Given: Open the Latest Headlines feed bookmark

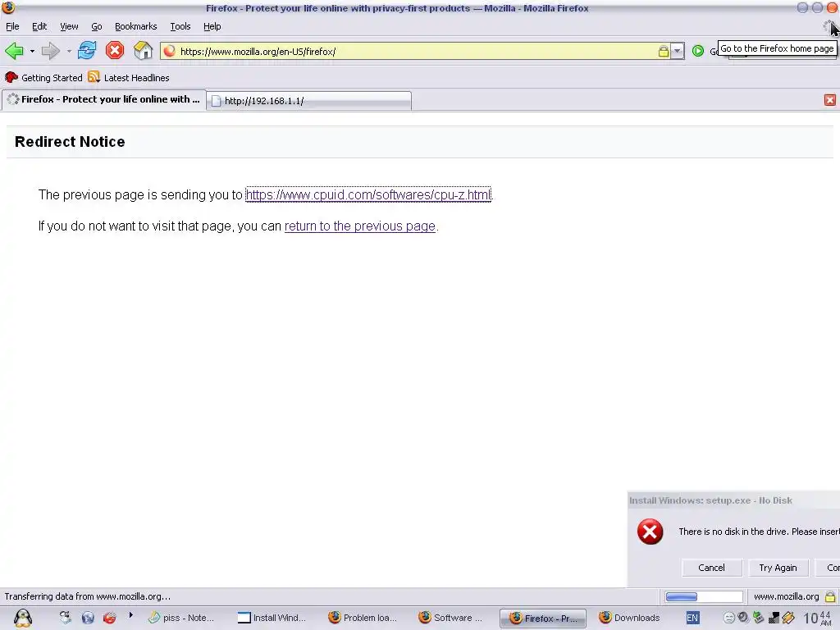Looking at the screenshot, I should pyautogui.click(x=129, y=78).
